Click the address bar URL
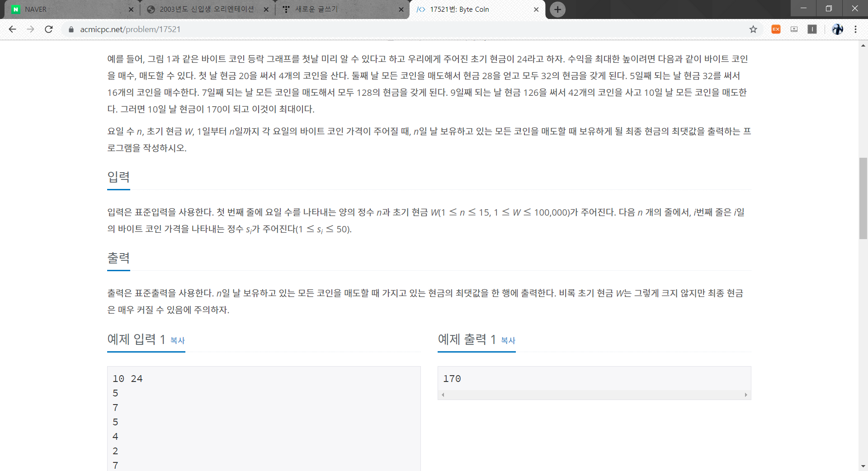Screen dimensions: 868x471 pos(130,29)
